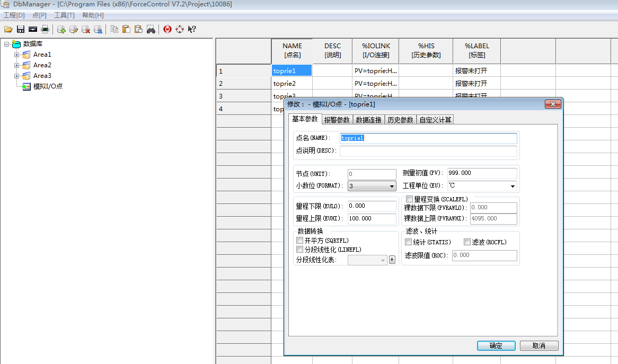Click the save floppy disk icon

click(x=21, y=29)
